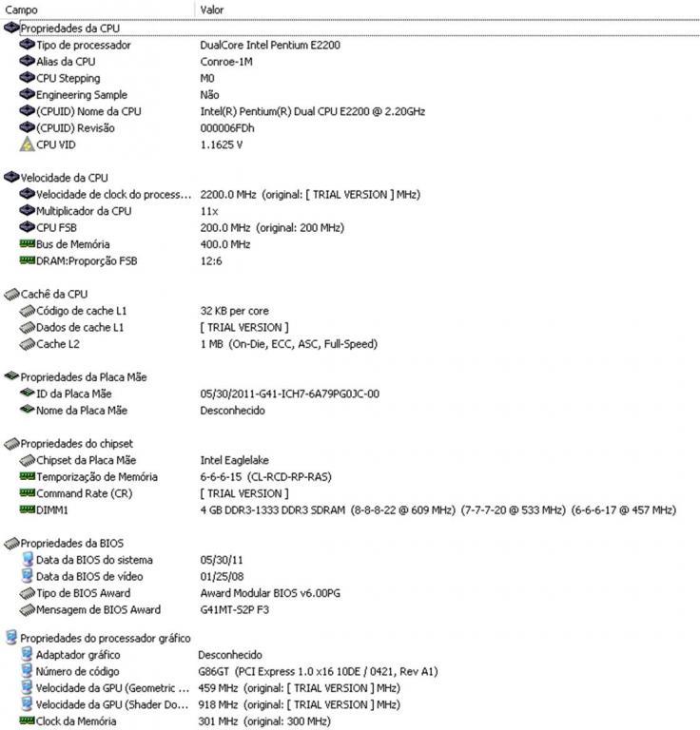The height and width of the screenshot is (730, 700).
Task: Click the board icon beside ID da Placa Mãe
Action: (27, 393)
